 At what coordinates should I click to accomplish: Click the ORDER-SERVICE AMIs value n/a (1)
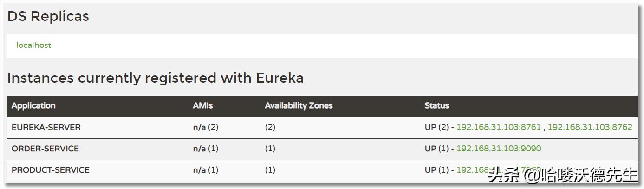pyautogui.click(x=205, y=149)
